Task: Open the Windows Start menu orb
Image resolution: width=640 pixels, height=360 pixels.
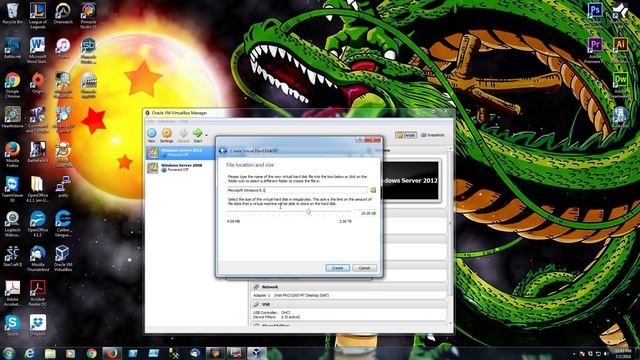Action: 9,353
